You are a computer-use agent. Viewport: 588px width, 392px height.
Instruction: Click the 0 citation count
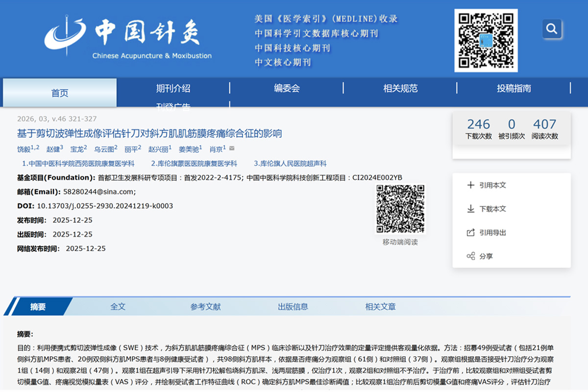coord(512,124)
